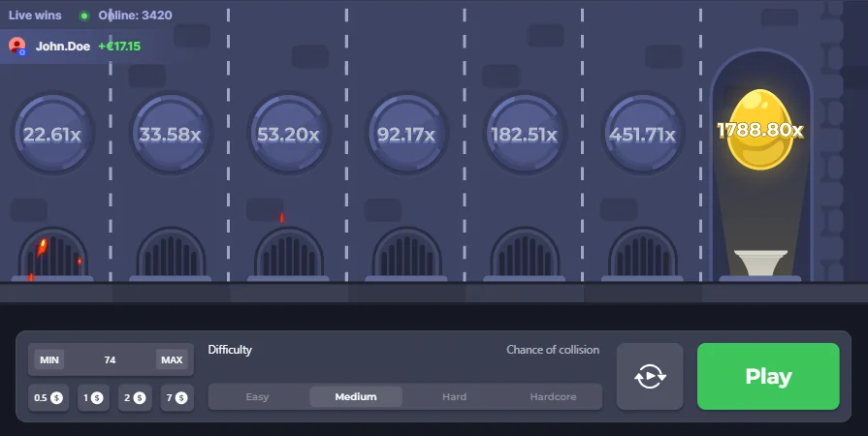Choose the 0.5 dollar quick bet chip
The width and height of the screenshot is (868, 436).
coord(48,398)
